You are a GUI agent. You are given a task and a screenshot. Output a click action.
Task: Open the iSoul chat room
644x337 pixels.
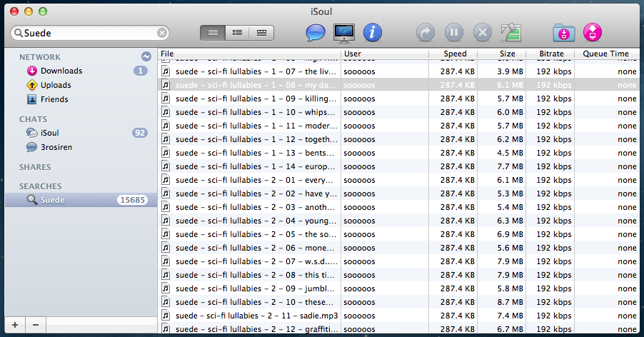(x=81, y=133)
